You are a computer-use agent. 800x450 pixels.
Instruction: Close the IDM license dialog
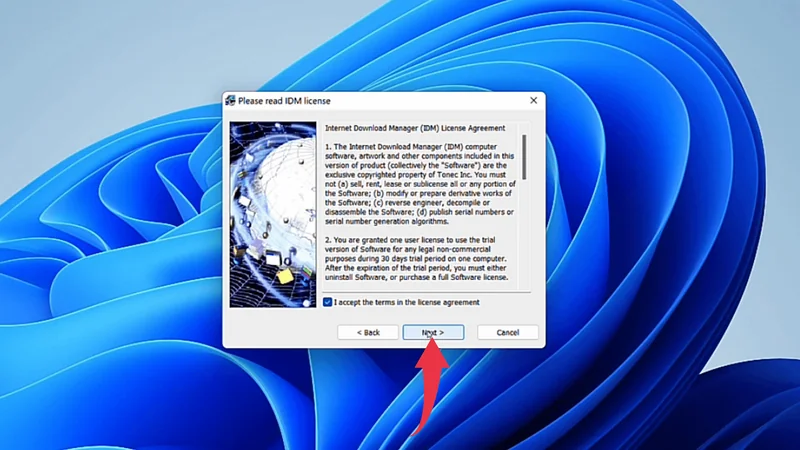(x=533, y=101)
